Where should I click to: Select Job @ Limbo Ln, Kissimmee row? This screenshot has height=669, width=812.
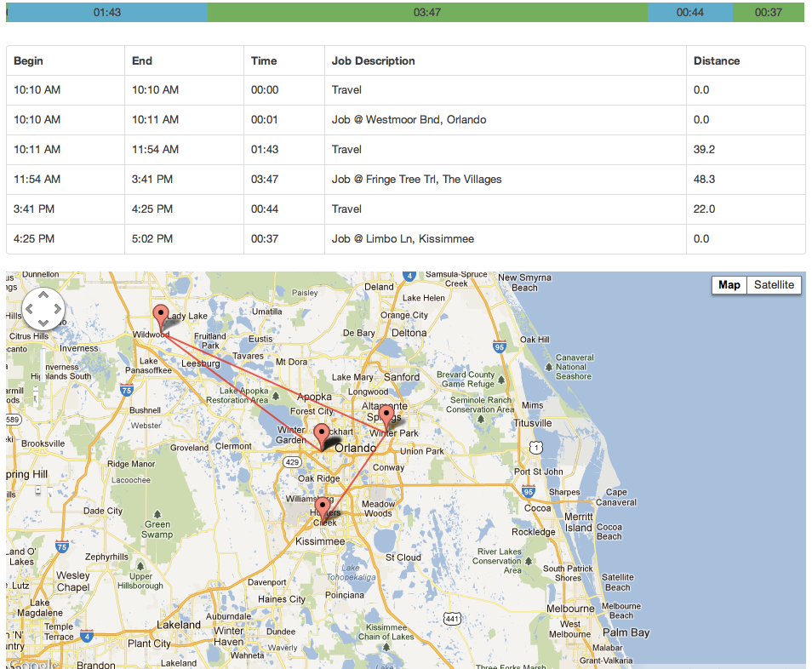(x=406, y=238)
